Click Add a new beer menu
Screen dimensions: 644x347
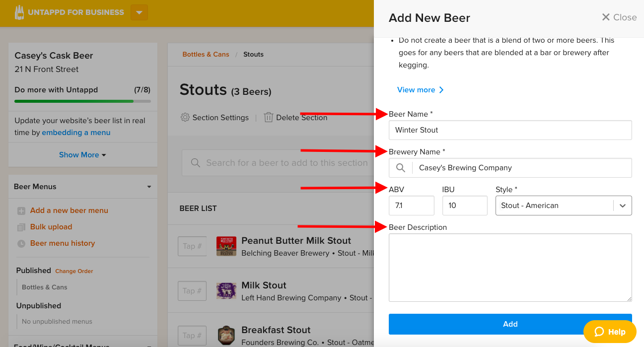pyautogui.click(x=69, y=210)
